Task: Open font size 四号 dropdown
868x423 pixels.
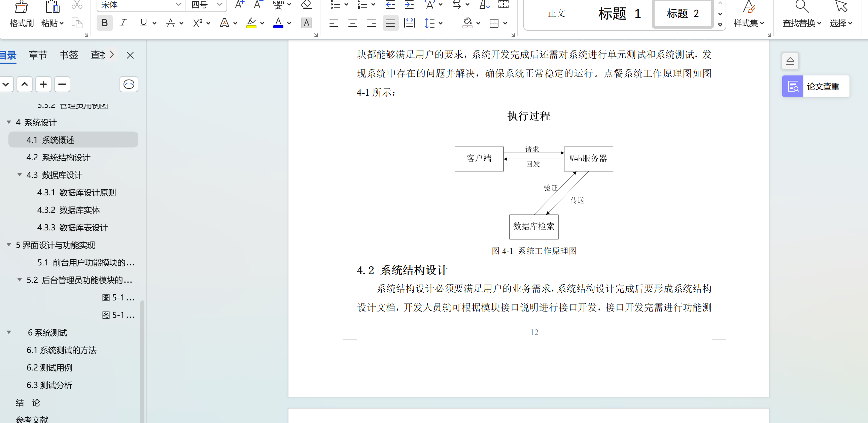Action: 220,4
